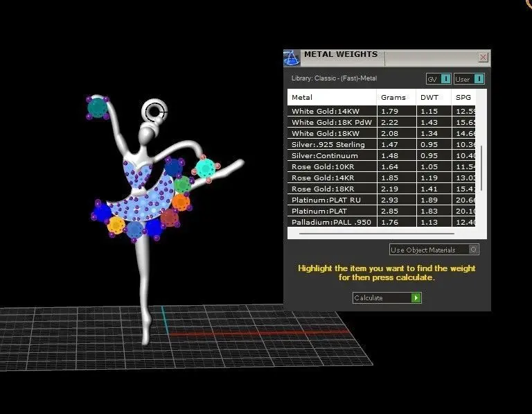
Task: Click the Library: Classic - (Fast)-Metal label
Action: (334, 78)
